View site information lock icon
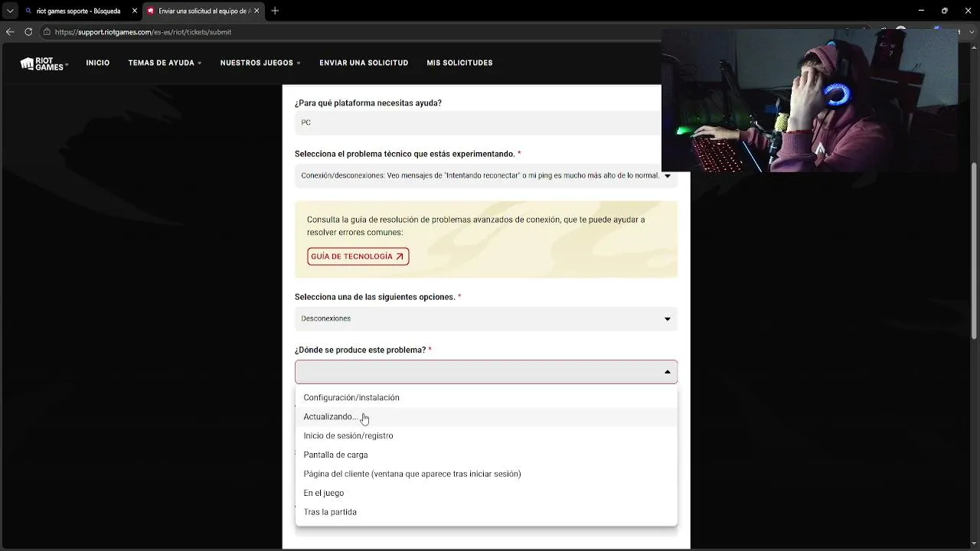 click(47, 32)
